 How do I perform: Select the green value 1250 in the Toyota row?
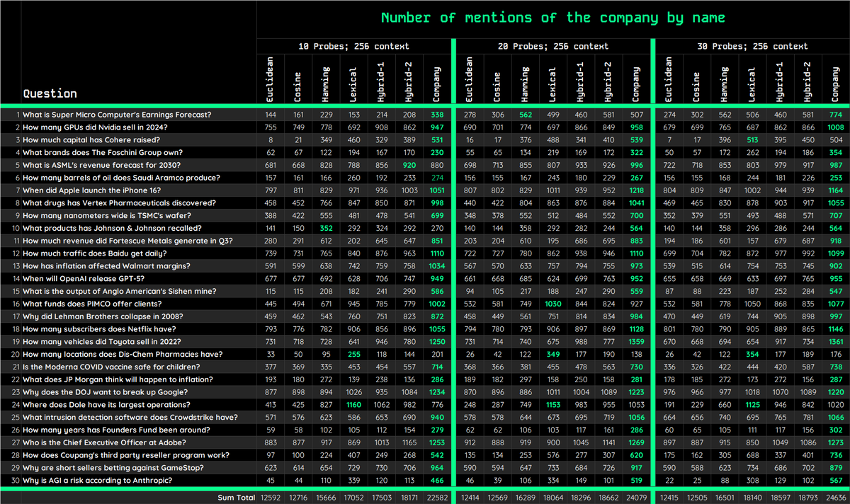[437, 341]
